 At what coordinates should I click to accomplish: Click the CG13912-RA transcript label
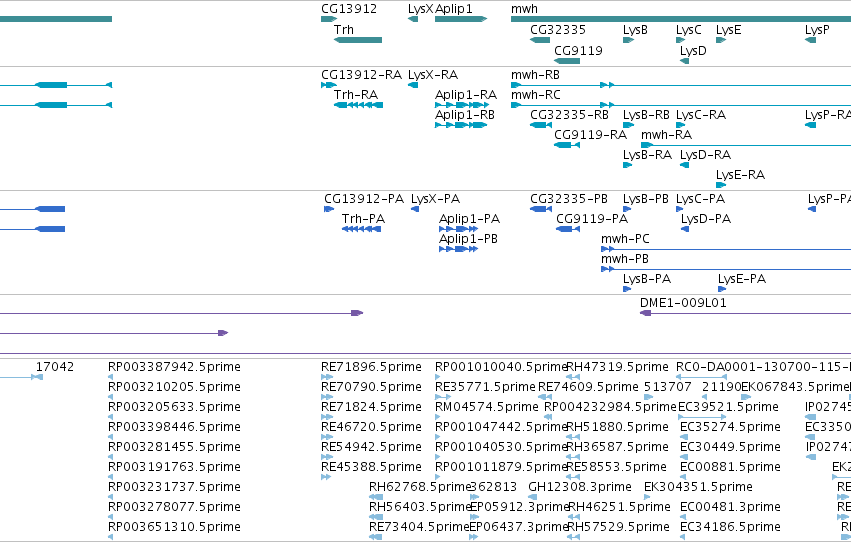point(361,75)
